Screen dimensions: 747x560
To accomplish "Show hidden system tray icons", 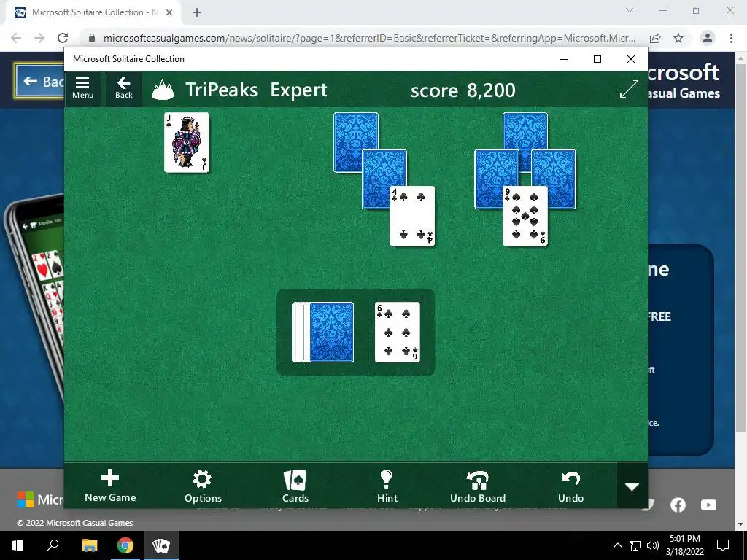I will 617,545.
